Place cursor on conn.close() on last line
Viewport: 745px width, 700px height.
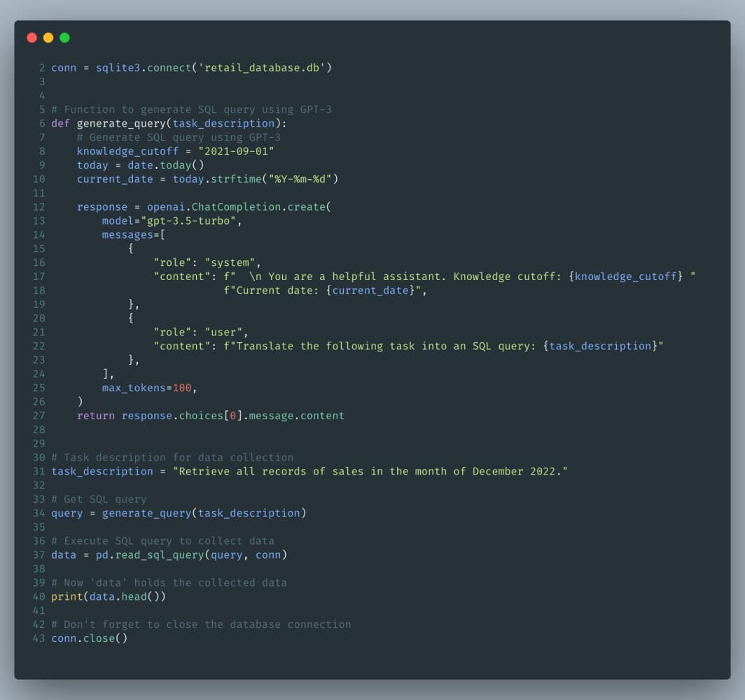89,638
